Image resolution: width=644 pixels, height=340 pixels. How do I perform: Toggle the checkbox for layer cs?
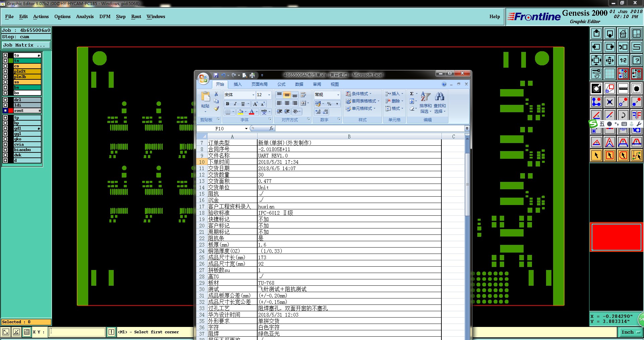[5, 66]
